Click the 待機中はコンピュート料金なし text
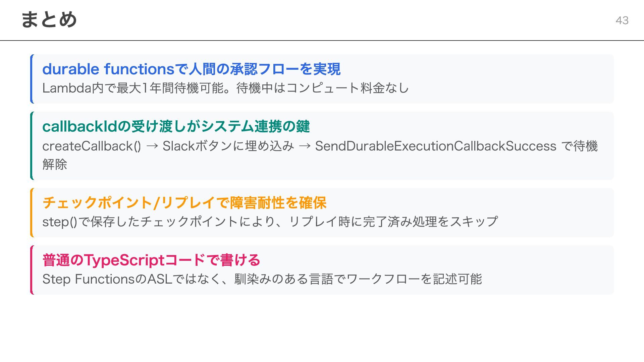Image resolution: width=644 pixels, height=362 pixels. pos(322,88)
